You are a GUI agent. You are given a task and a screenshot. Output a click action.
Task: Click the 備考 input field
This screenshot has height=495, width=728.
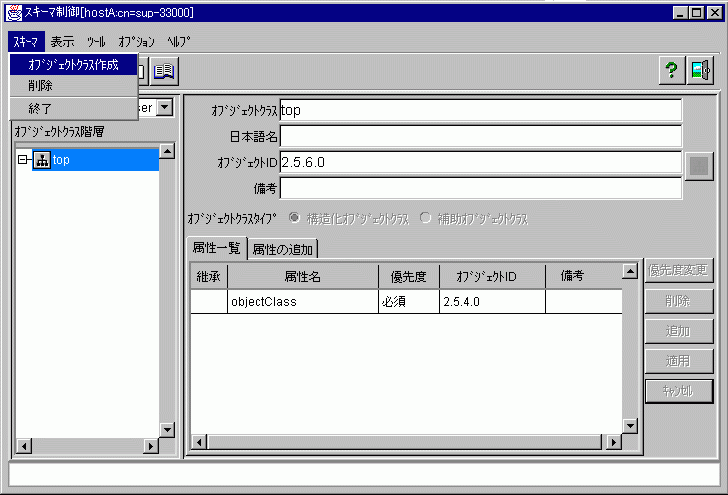[x=481, y=189]
